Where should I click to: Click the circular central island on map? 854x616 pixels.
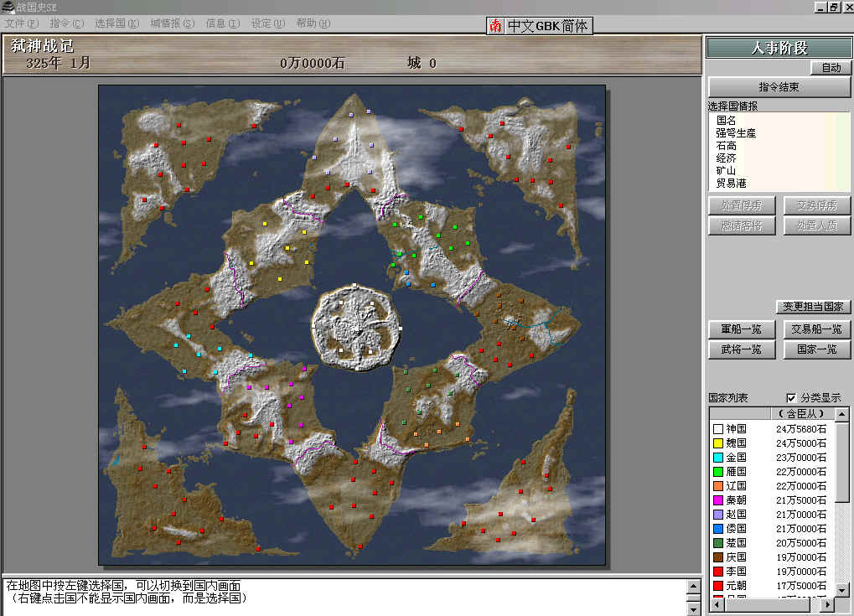(x=356, y=327)
